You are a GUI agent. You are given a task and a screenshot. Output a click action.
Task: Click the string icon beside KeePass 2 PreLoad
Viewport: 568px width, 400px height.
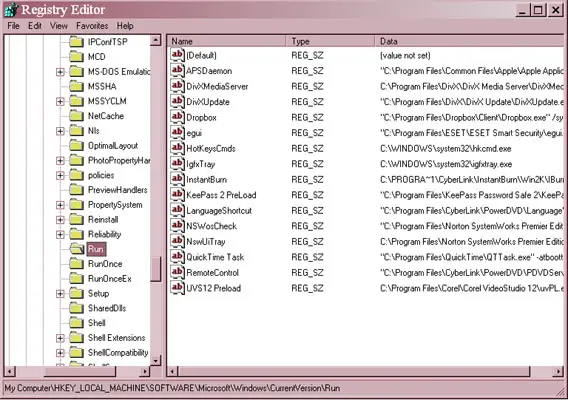pyautogui.click(x=177, y=195)
